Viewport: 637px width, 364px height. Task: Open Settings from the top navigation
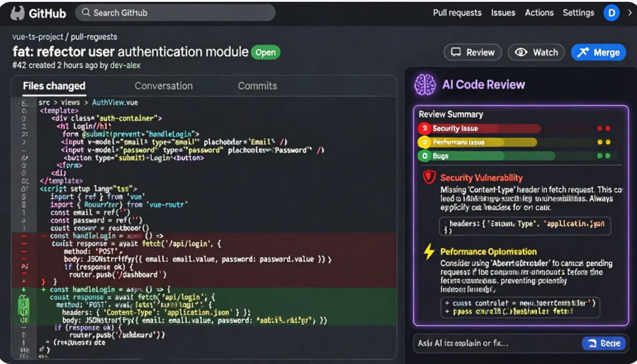coord(578,13)
